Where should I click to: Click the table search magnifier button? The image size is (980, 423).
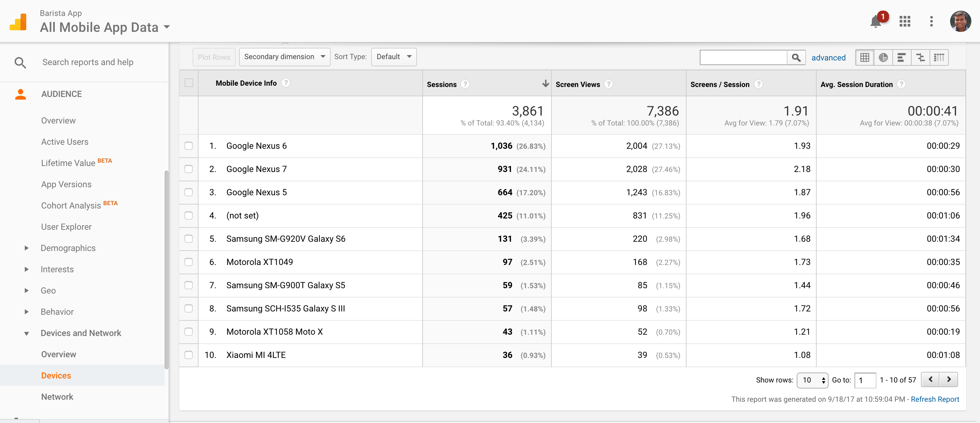(x=796, y=57)
